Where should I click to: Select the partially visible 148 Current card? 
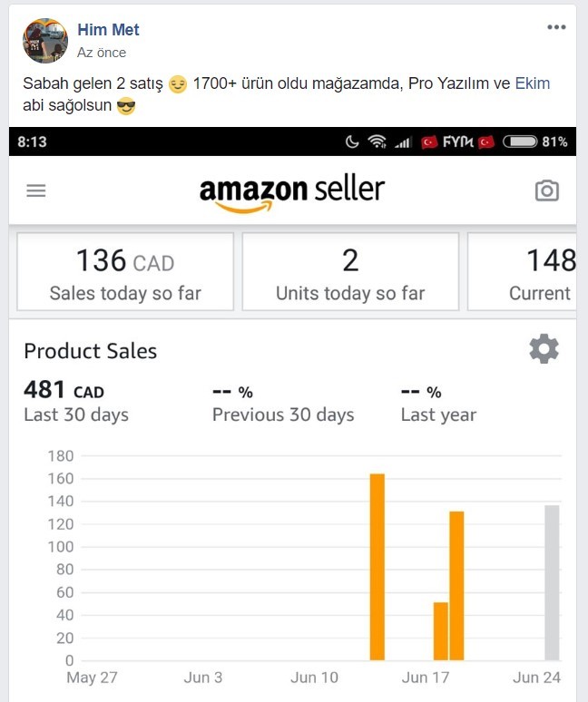[x=522, y=271]
